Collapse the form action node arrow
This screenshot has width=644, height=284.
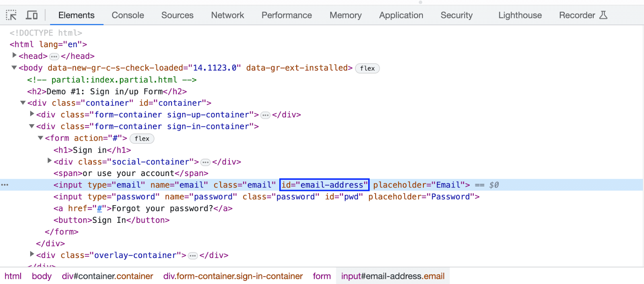pyautogui.click(x=41, y=138)
